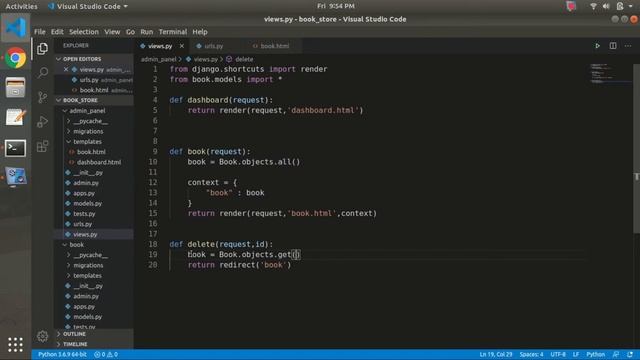Open models.py under admin_panel
The height and width of the screenshot is (360, 640).
(x=88, y=203)
